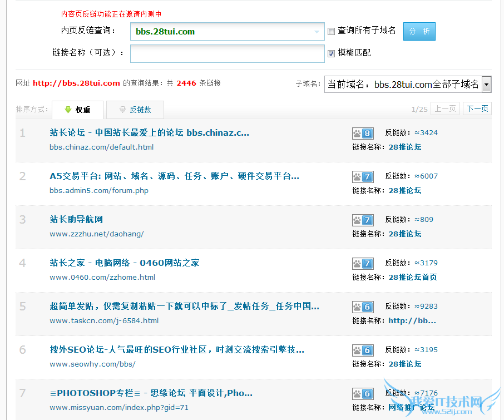Click 反链数 ≈9283 value
Viewport: 504px width, 420px height.
426,307
